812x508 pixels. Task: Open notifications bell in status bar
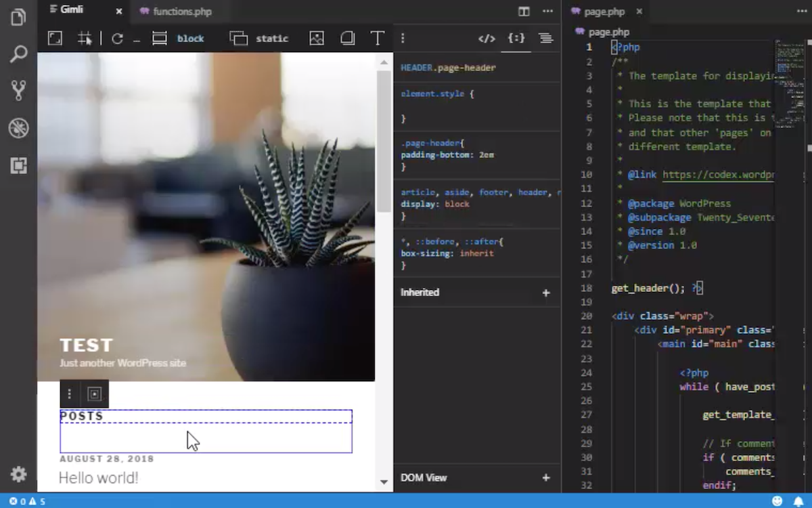pyautogui.click(x=798, y=501)
